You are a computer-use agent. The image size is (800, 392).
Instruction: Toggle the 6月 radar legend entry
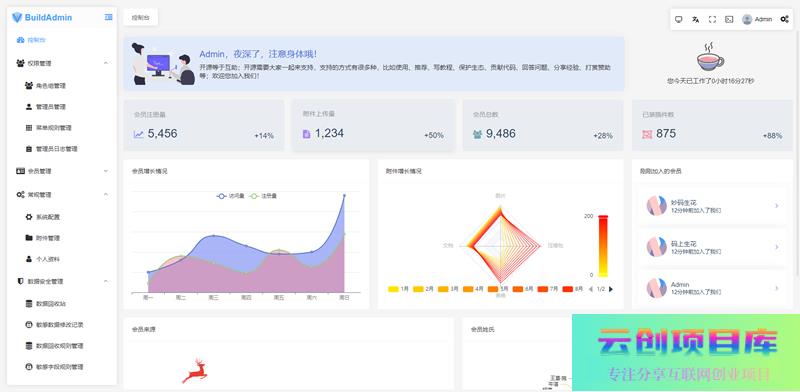tap(523, 289)
